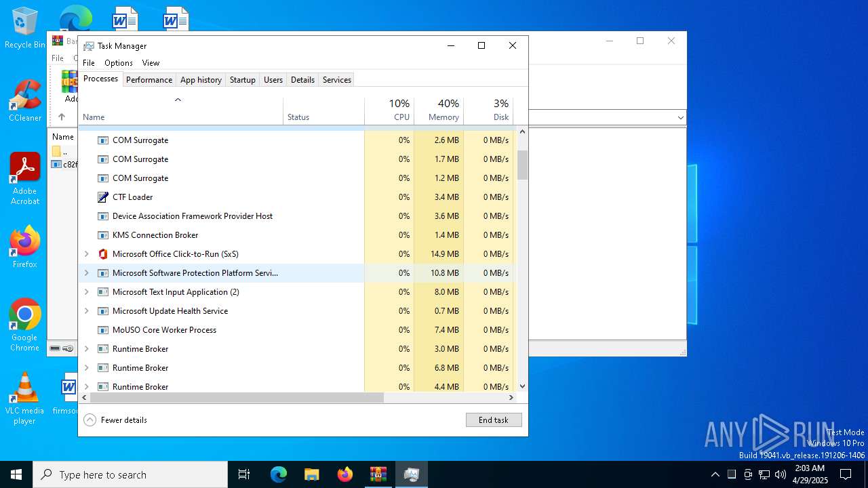Expand Microsoft Office Click-to-Run (SxS) group
This screenshot has width=868, height=488.
[x=86, y=254]
